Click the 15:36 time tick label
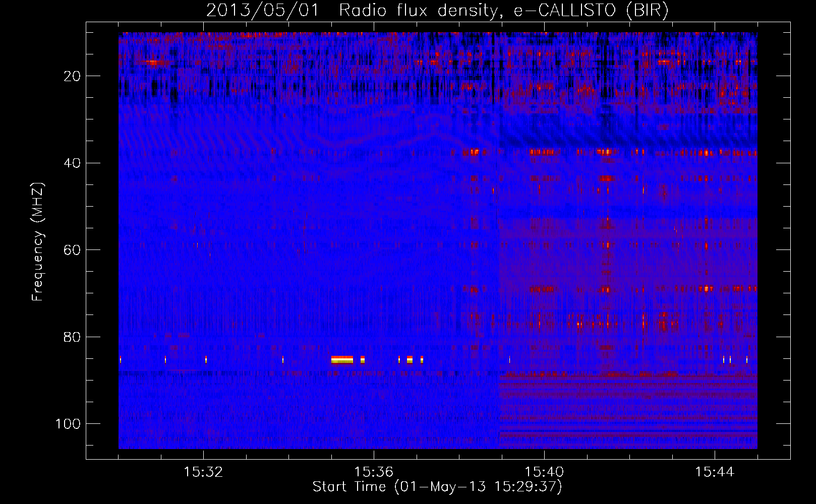This screenshot has height=504, width=816. pyautogui.click(x=374, y=472)
